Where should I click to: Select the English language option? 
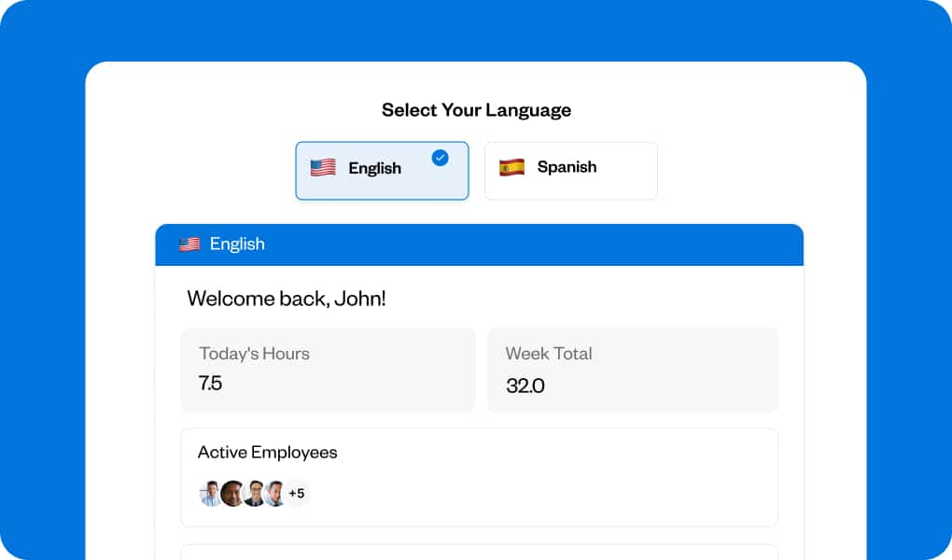(x=382, y=170)
